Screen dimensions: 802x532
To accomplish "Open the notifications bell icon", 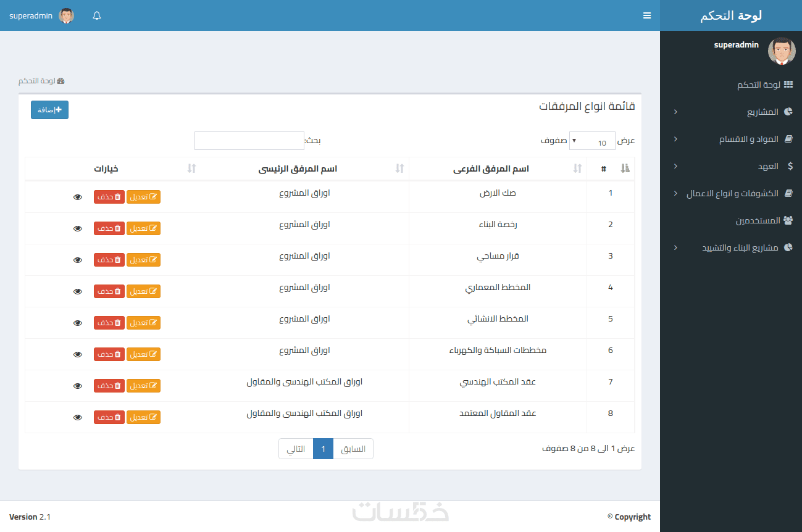I will pos(97,15).
